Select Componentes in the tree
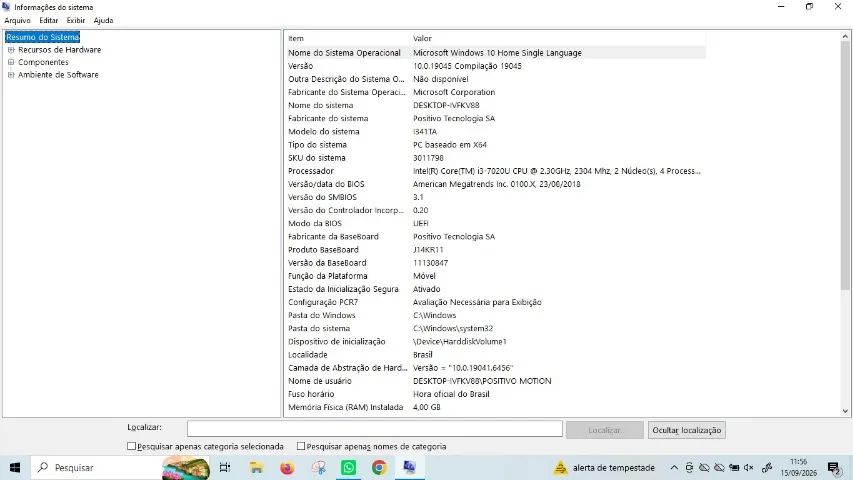853x480 pixels. (43, 62)
